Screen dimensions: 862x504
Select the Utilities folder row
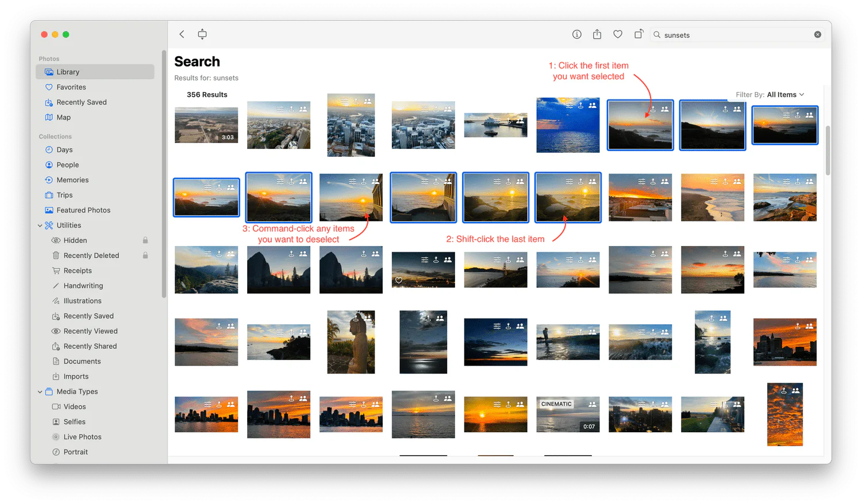coord(95,225)
